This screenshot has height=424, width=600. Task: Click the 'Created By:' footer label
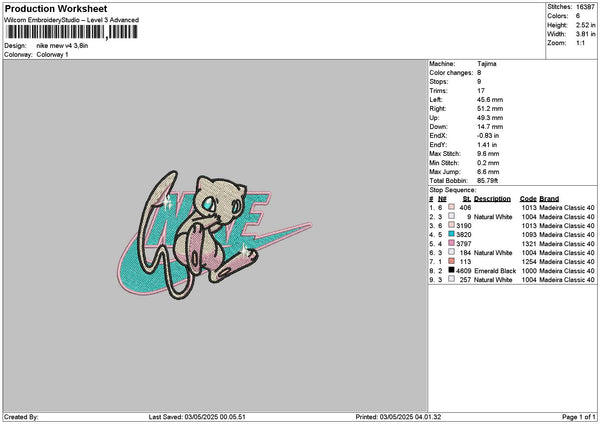pyautogui.click(x=21, y=417)
